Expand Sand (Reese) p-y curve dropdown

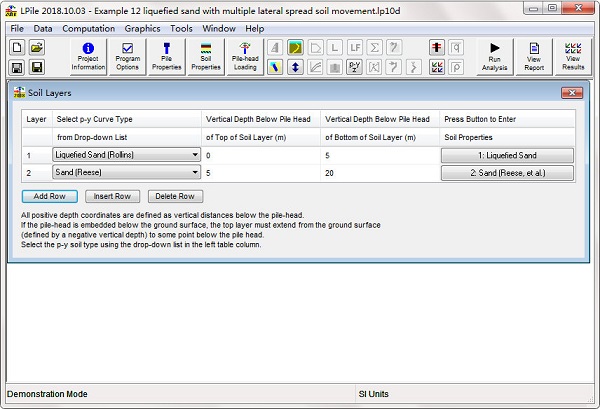click(195, 173)
